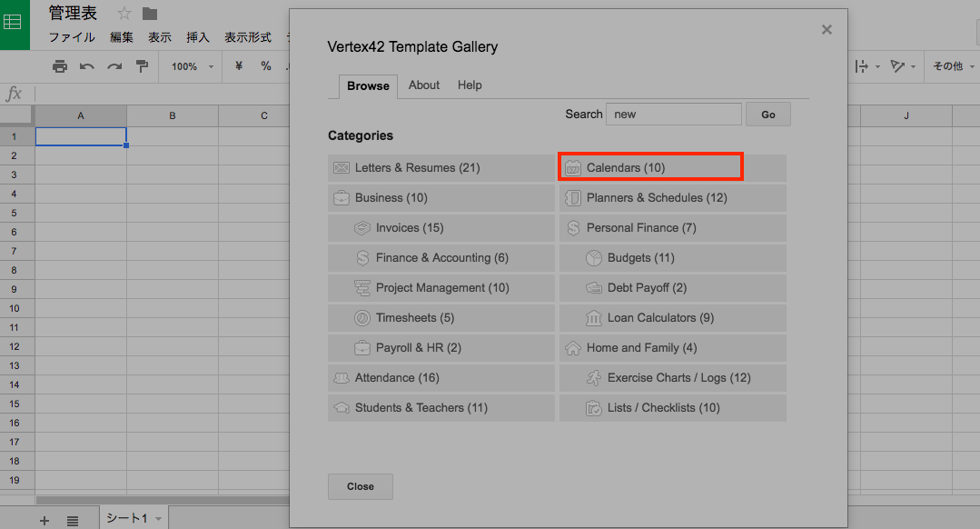Viewport: 980px width, 529px height.
Task: Click the Search text field
Action: pyautogui.click(x=673, y=115)
